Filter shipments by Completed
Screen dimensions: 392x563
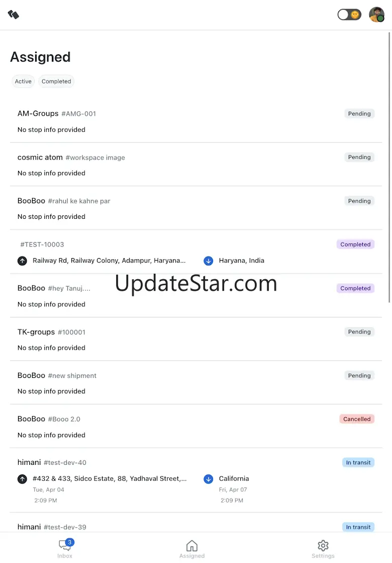click(x=56, y=82)
